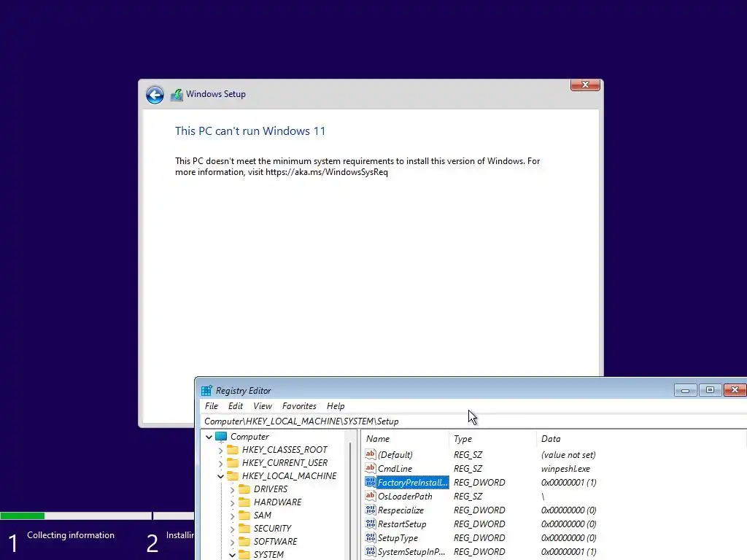
Task: Click the SOFTWARE folder icon
Action: (x=244, y=542)
